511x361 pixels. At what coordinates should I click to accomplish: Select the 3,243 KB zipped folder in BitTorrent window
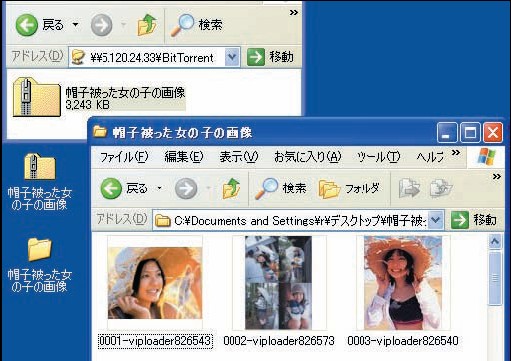coord(99,97)
